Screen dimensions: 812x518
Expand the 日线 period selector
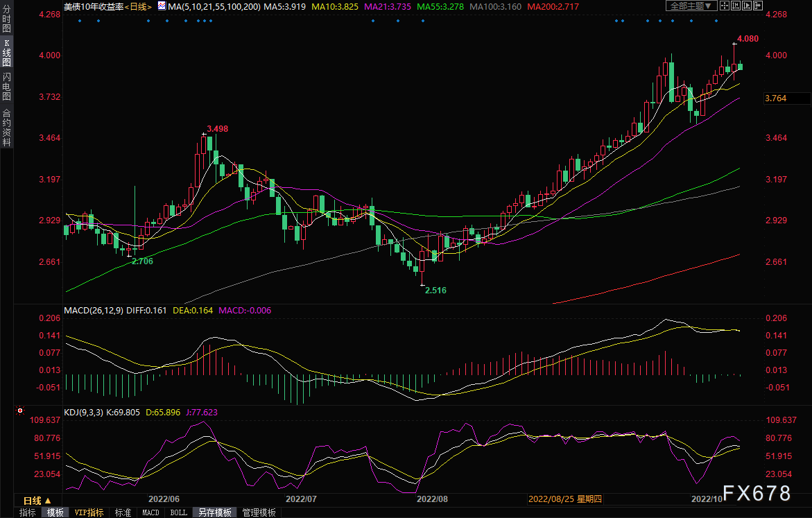pyautogui.click(x=37, y=501)
